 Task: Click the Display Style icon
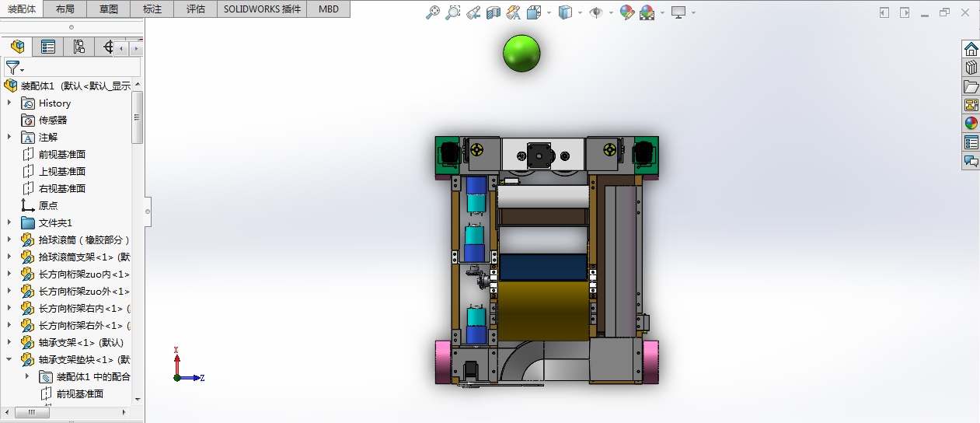(565, 12)
